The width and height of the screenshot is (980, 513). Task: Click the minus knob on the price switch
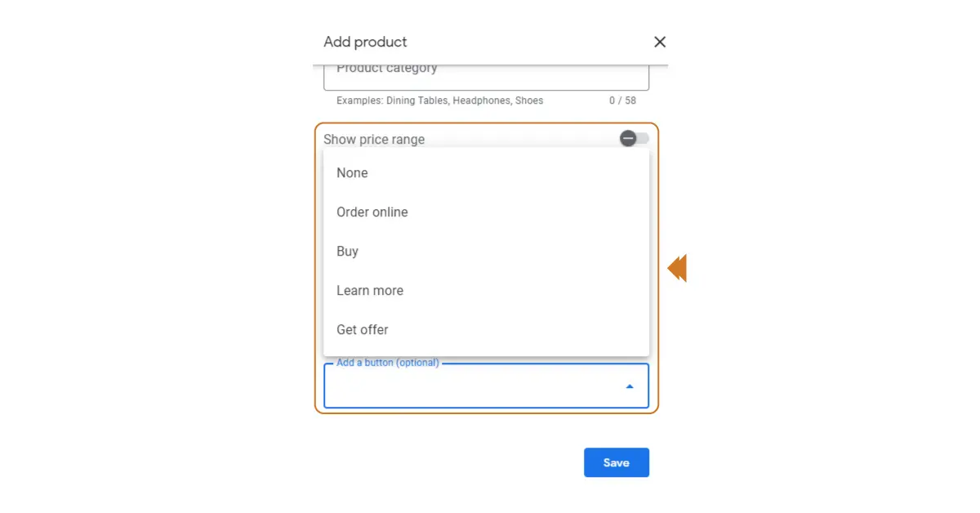tap(628, 138)
